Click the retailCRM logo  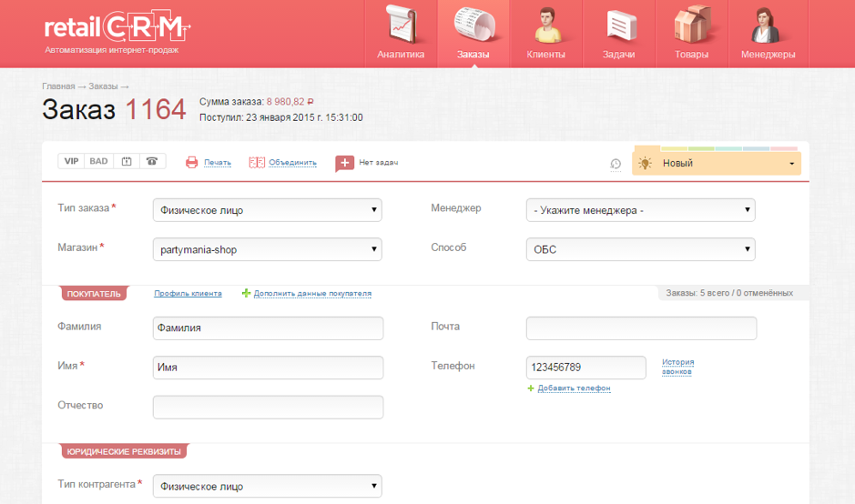click(117, 30)
